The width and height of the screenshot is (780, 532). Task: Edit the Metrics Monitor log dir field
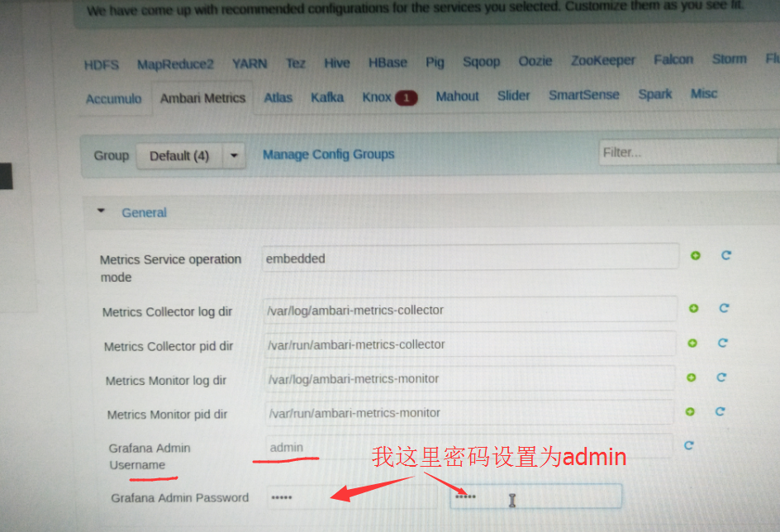pyautogui.click(x=470, y=378)
